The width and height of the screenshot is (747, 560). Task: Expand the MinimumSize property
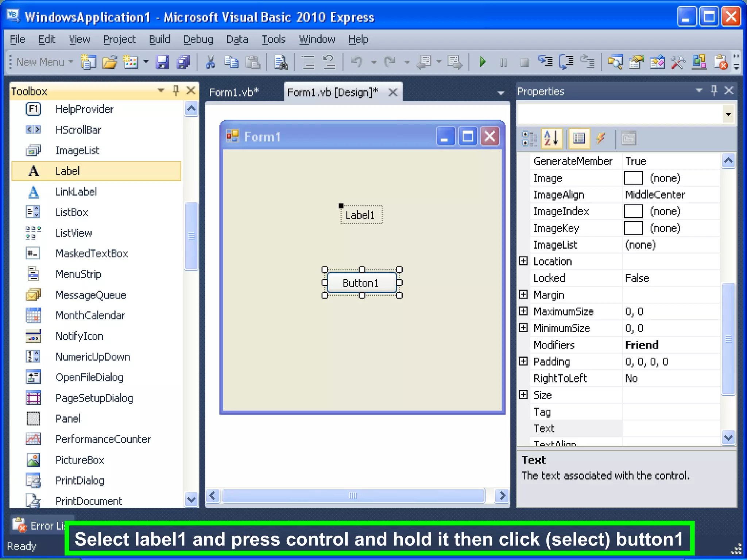pos(523,328)
